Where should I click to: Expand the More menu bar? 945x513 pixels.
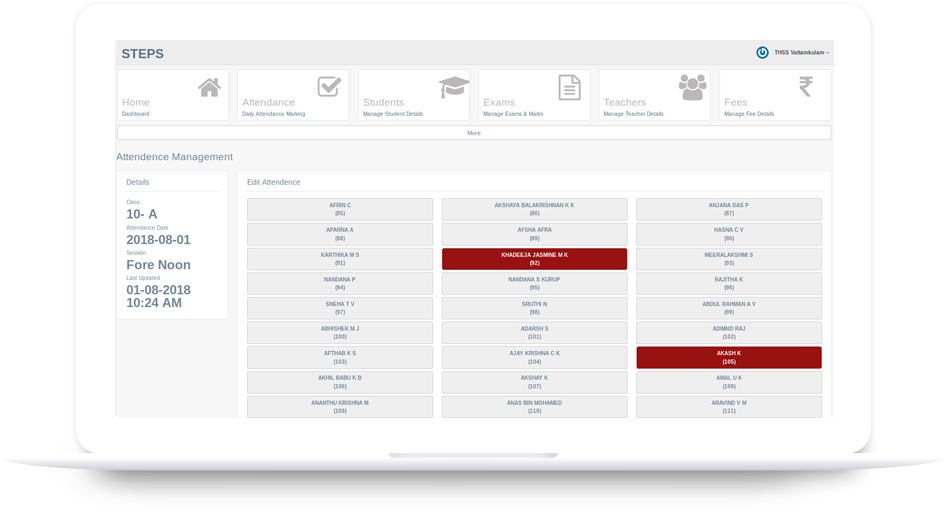coord(474,133)
